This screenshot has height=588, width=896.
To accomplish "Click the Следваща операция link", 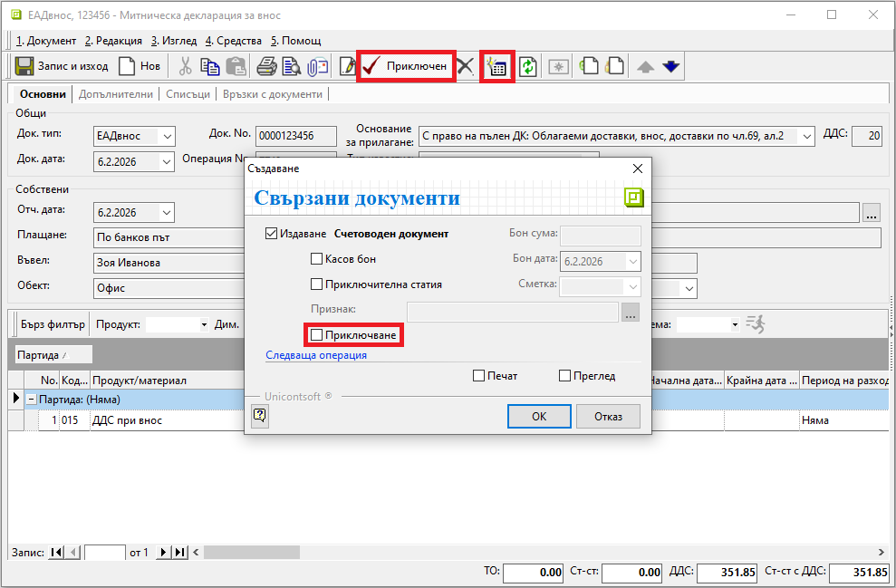I will [316, 355].
